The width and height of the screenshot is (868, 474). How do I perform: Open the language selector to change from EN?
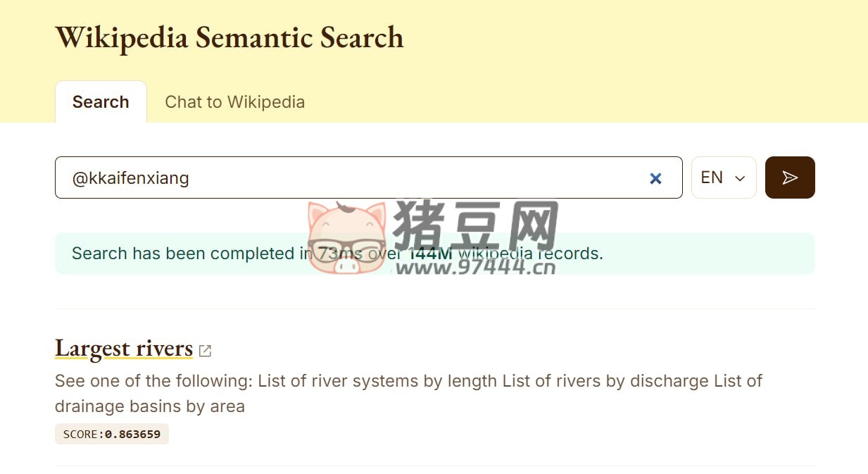coord(723,177)
